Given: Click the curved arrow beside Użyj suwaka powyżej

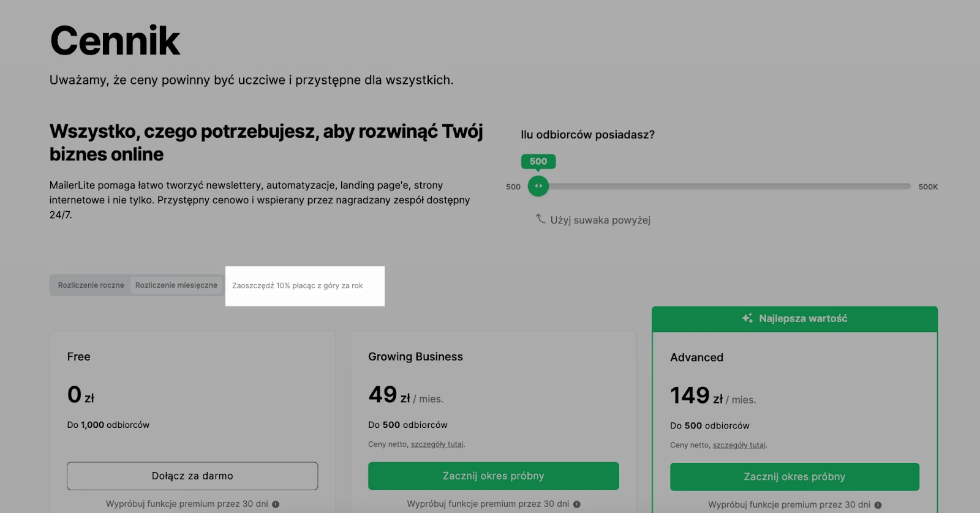Looking at the screenshot, I should click(x=540, y=219).
